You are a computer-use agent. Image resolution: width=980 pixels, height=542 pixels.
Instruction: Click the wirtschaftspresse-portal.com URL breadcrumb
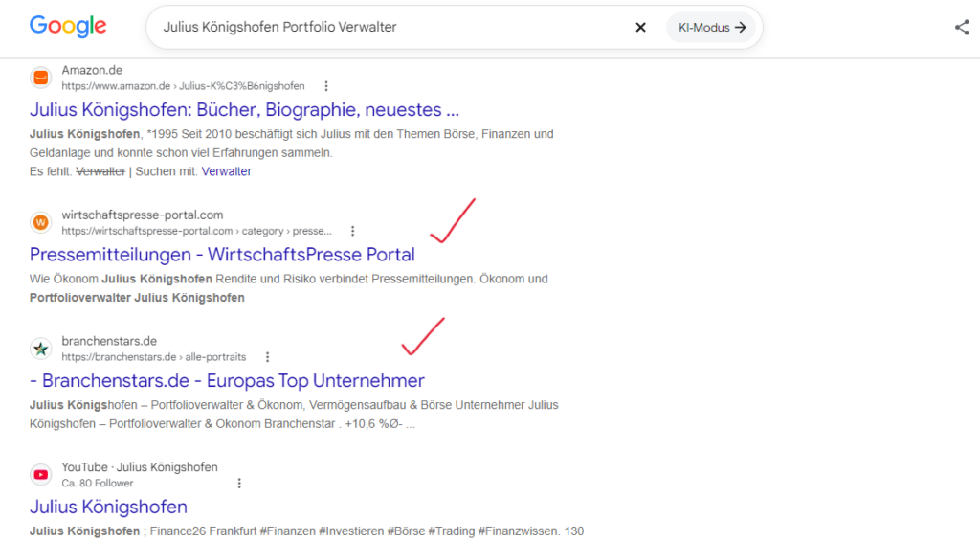pyautogui.click(x=196, y=232)
